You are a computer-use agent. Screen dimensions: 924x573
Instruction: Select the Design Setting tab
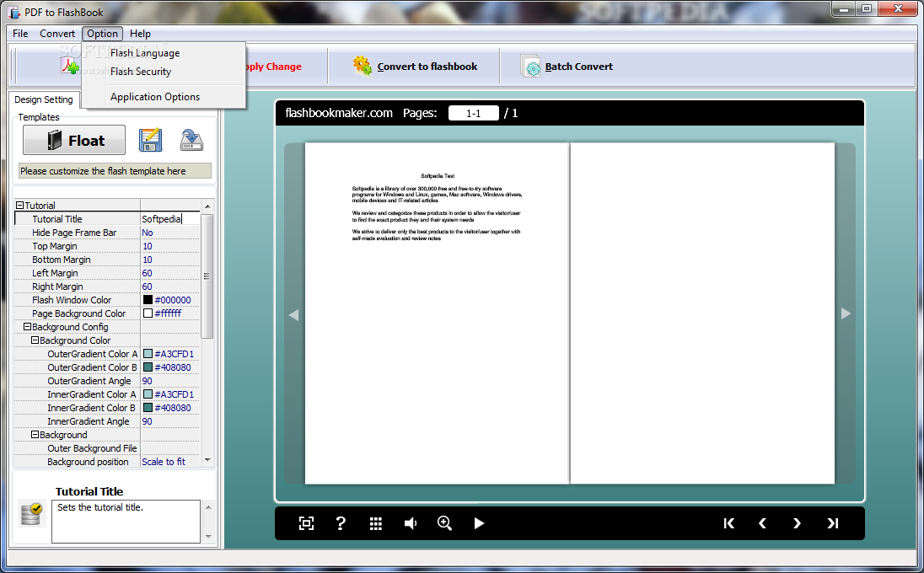(x=44, y=99)
